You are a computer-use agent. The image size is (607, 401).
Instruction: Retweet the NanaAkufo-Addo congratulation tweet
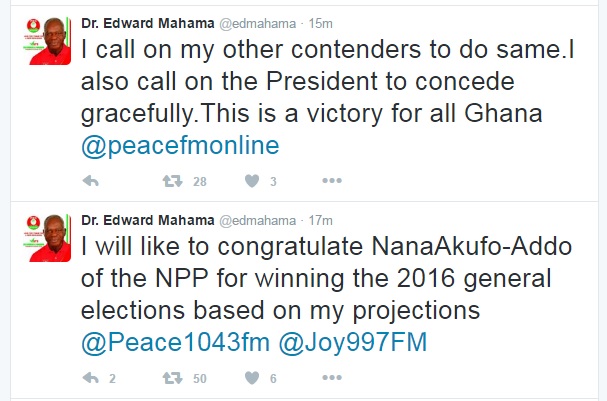tap(173, 378)
